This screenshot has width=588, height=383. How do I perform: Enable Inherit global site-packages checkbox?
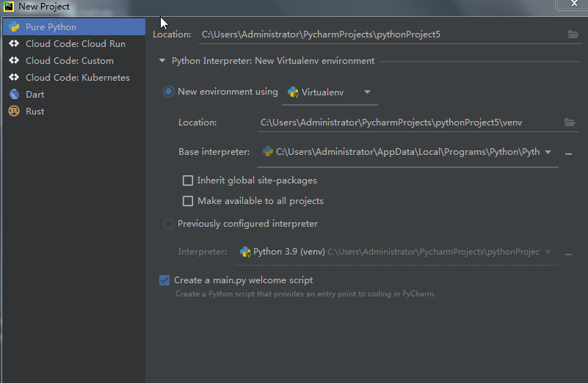tap(187, 180)
